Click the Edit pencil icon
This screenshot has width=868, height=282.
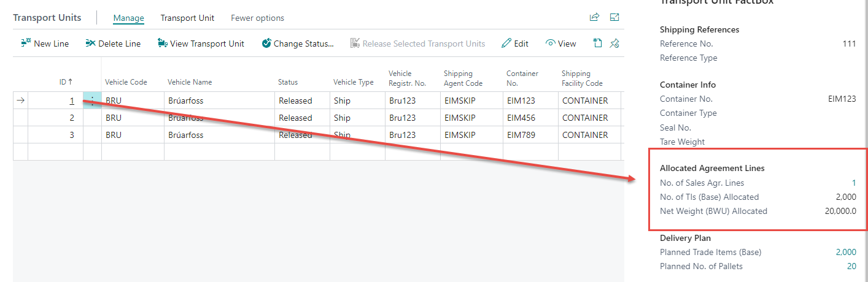click(x=506, y=44)
